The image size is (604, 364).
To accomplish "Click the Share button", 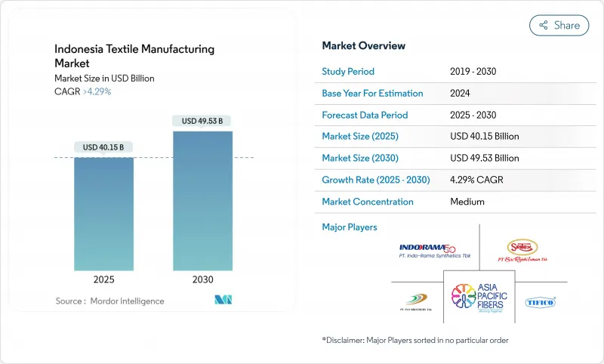I will coord(559,25).
